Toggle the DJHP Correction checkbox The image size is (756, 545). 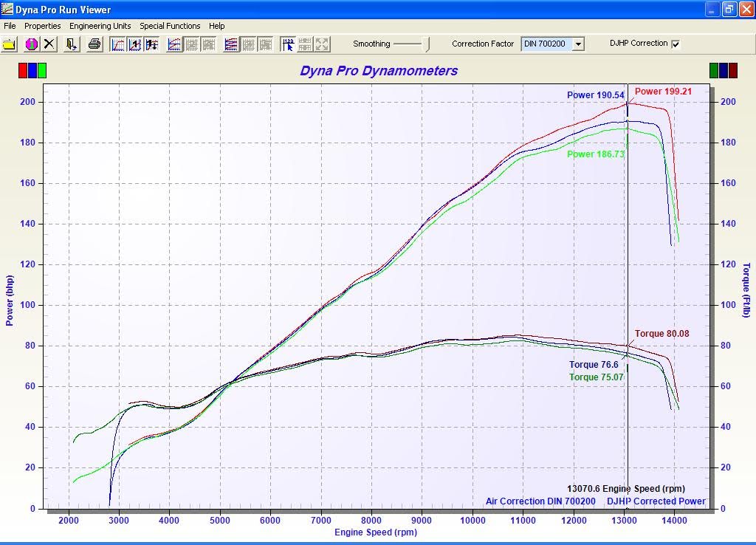click(x=676, y=44)
